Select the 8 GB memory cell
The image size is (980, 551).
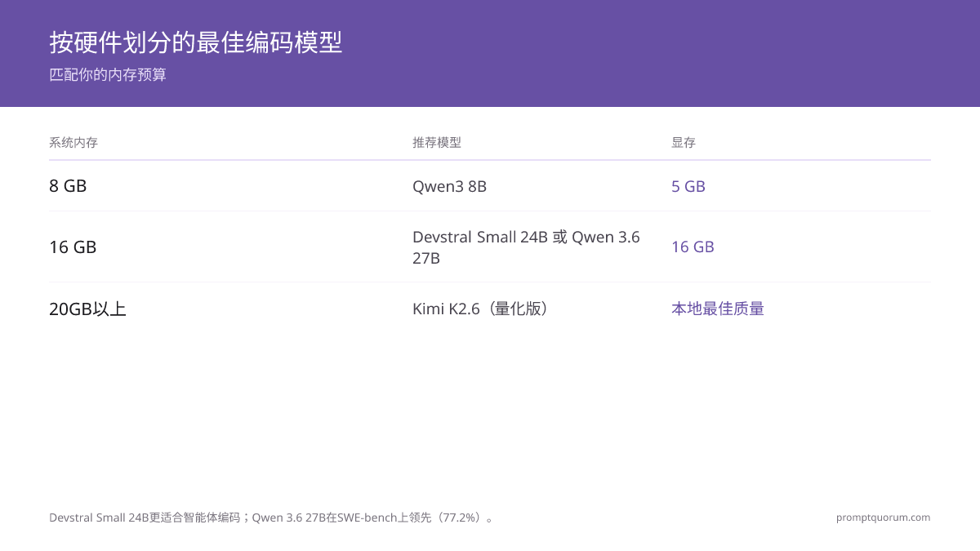click(68, 186)
